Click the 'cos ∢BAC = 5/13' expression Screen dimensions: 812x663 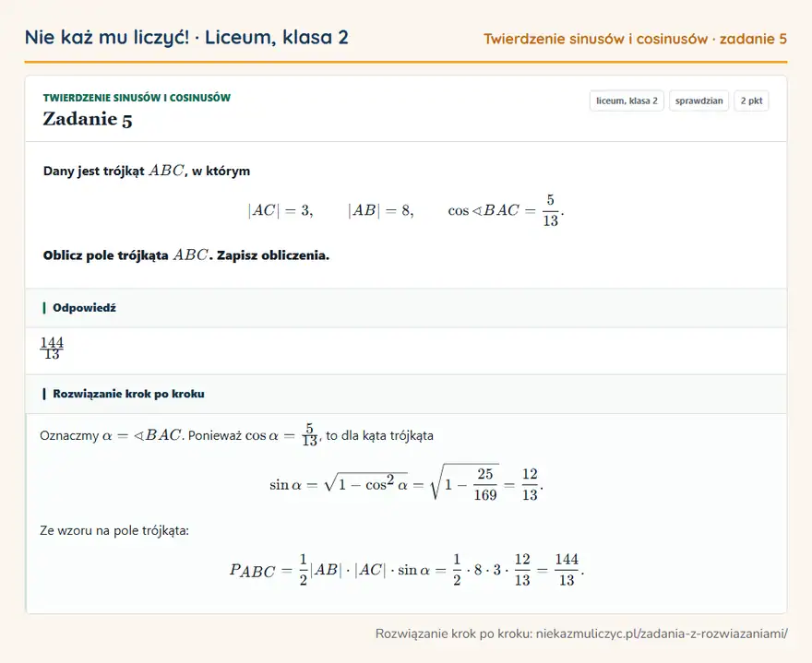pyautogui.click(x=506, y=210)
